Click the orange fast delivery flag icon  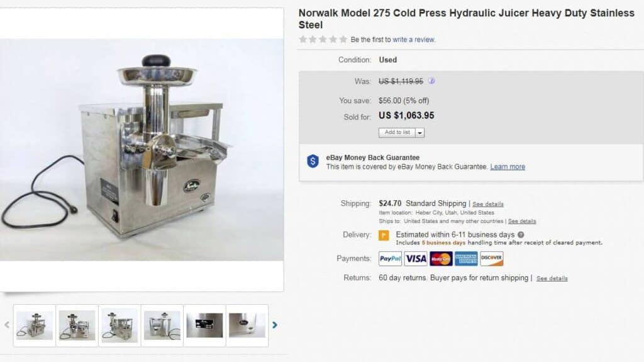pyautogui.click(x=384, y=235)
